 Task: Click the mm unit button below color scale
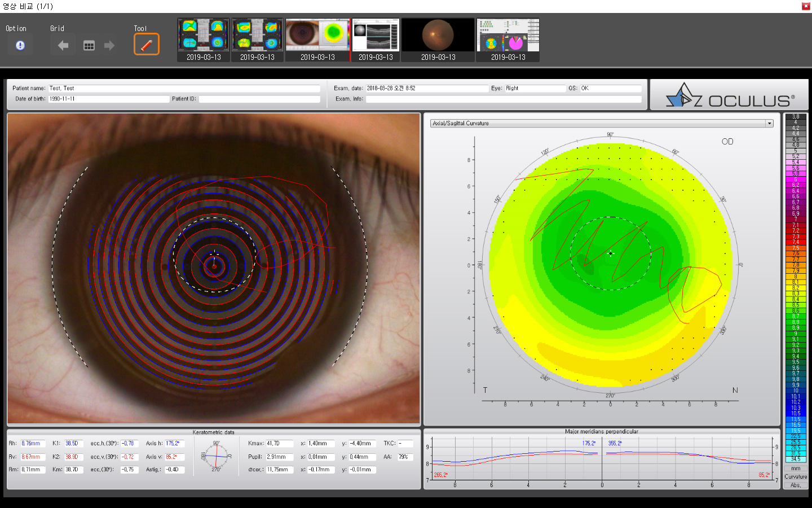[796, 468]
